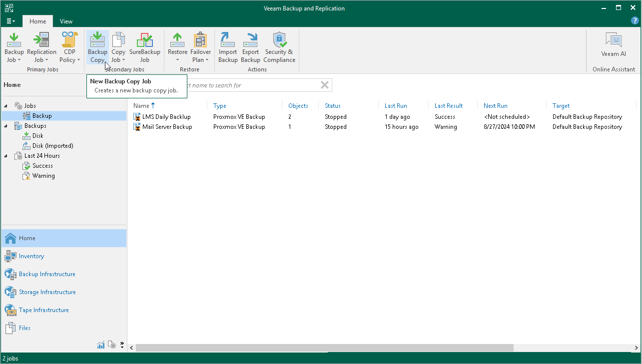Click the '1 day ago' last run cell
The height and width of the screenshot is (364, 642).
click(397, 117)
